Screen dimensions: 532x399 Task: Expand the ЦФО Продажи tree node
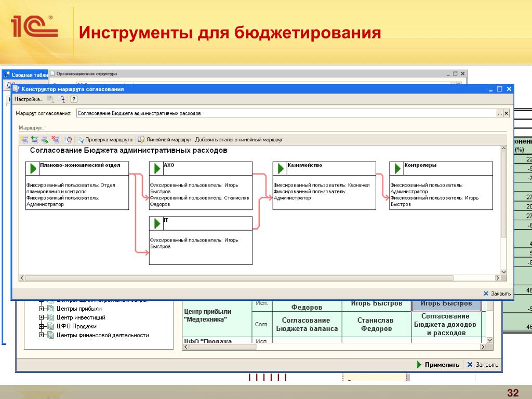[x=41, y=326]
